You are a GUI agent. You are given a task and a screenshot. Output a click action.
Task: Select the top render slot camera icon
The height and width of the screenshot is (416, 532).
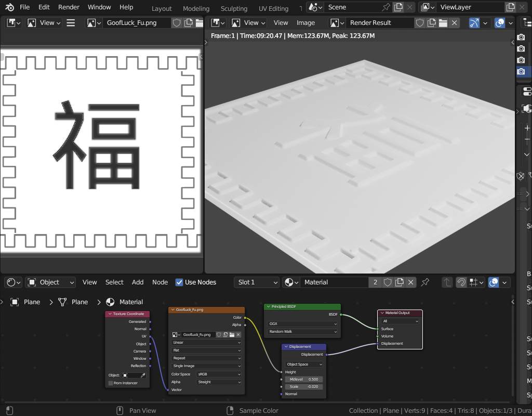tap(521, 37)
